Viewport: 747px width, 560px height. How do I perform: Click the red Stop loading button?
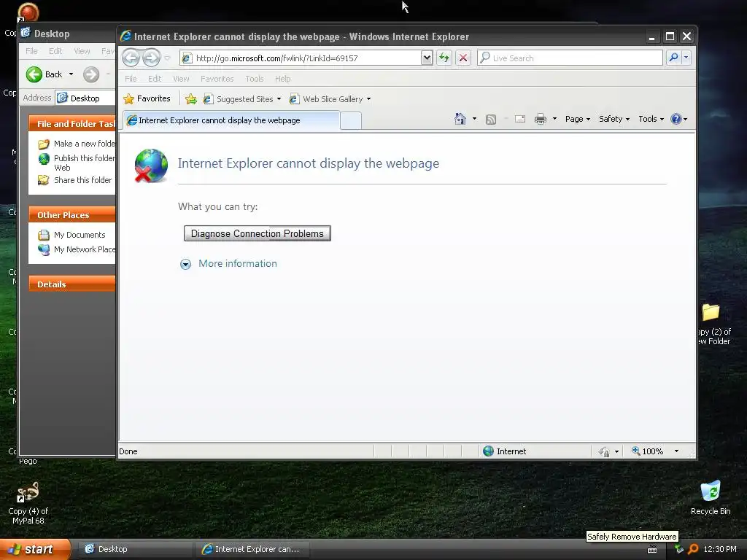(463, 58)
